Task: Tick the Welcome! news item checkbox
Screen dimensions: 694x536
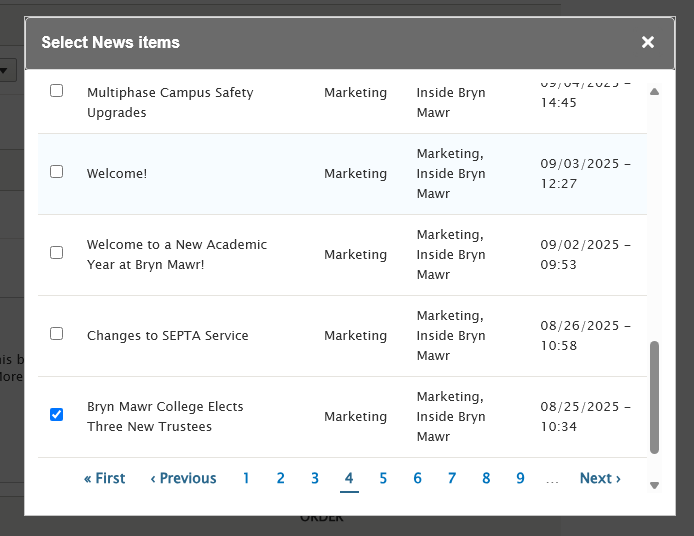Action: 57,172
